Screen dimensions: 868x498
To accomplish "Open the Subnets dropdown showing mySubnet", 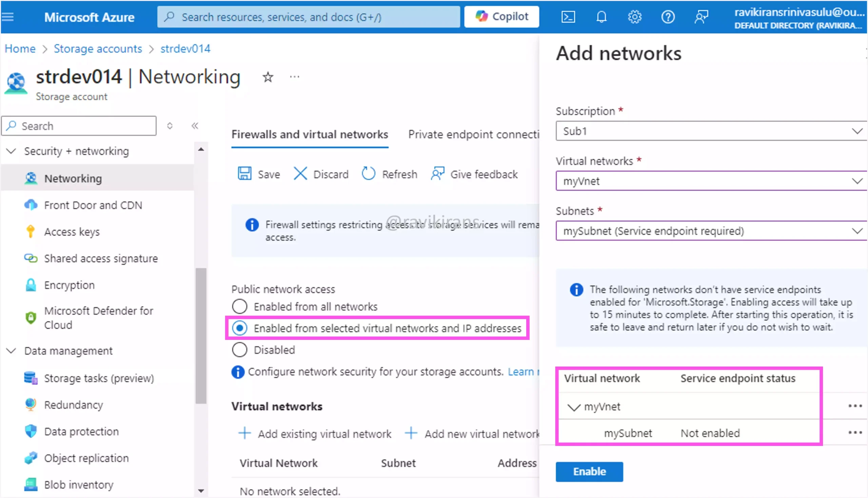I will (x=711, y=231).
